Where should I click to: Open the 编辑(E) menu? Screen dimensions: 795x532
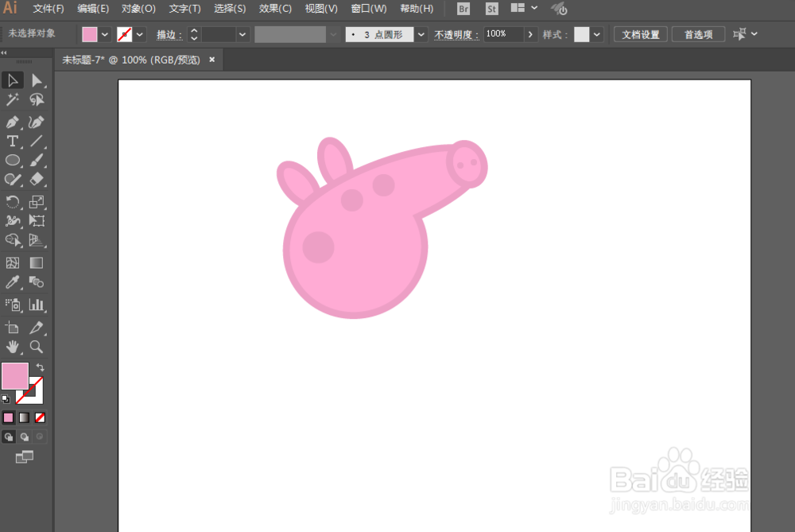93,9
